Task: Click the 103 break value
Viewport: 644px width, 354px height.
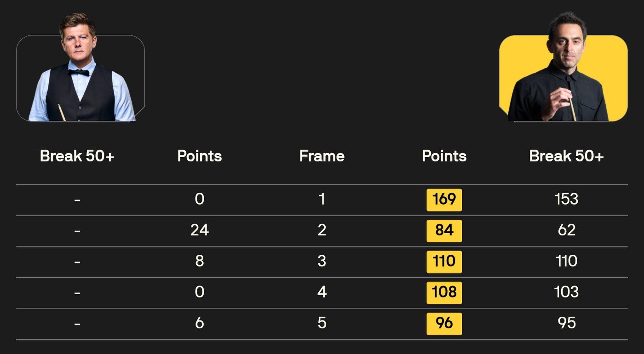Action: (x=566, y=292)
